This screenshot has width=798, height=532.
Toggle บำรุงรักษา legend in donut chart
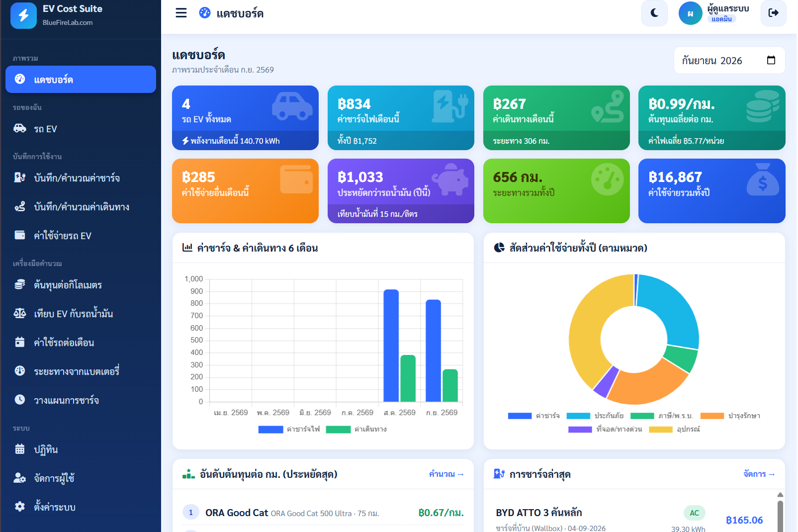pyautogui.click(x=730, y=416)
